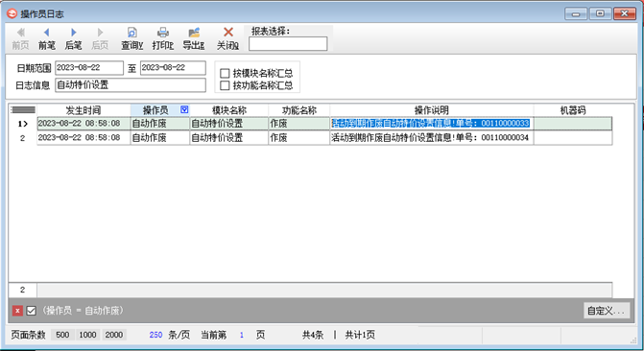Screen dimensions: 644x351
Task: Click the end date field after 至
Action: pyautogui.click(x=173, y=68)
